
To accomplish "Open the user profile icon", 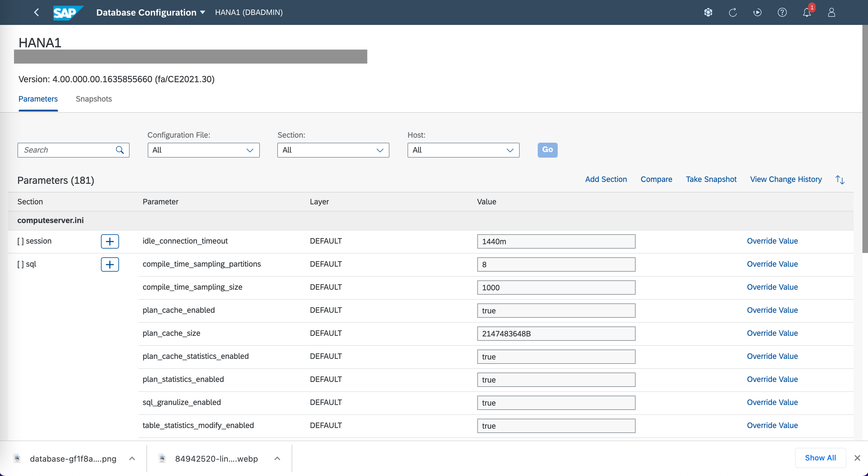I will pos(831,12).
